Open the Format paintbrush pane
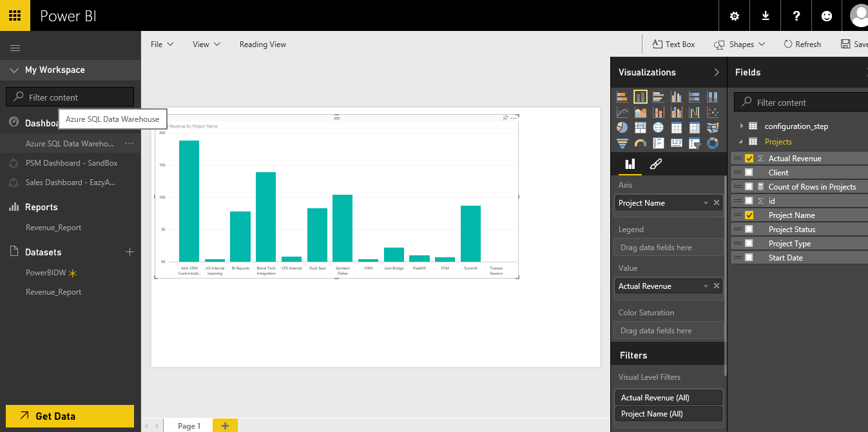The width and height of the screenshot is (868, 432). pyautogui.click(x=655, y=164)
